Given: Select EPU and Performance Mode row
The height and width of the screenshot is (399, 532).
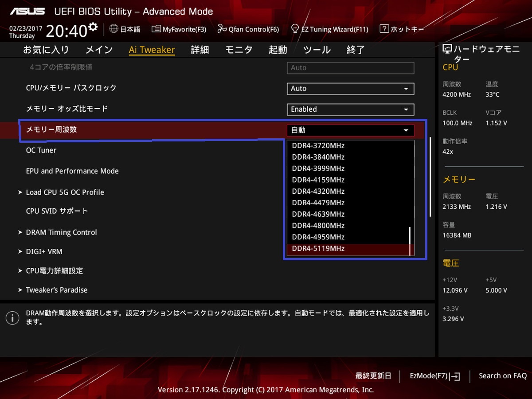Looking at the screenshot, I should point(72,171).
